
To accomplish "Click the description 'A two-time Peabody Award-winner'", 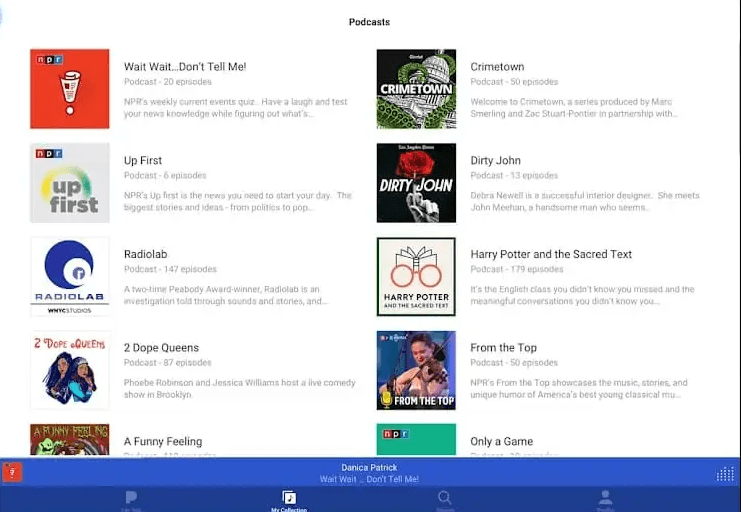I will [225, 295].
